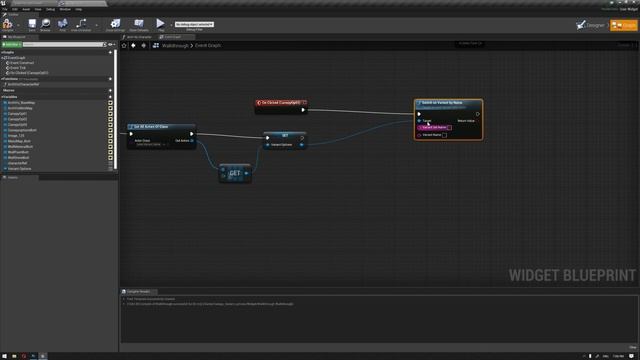This screenshot has height=360, width=640.
Task: Collapse the Functions section
Action: [2, 79]
